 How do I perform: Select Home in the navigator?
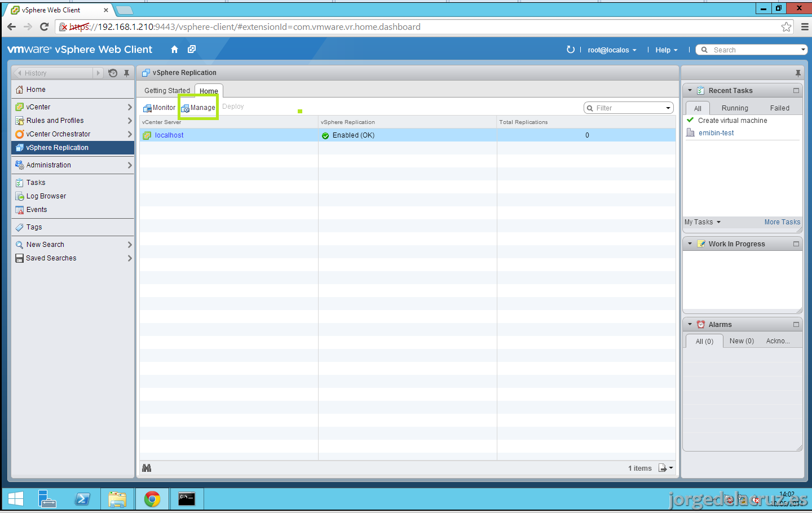[73, 90]
